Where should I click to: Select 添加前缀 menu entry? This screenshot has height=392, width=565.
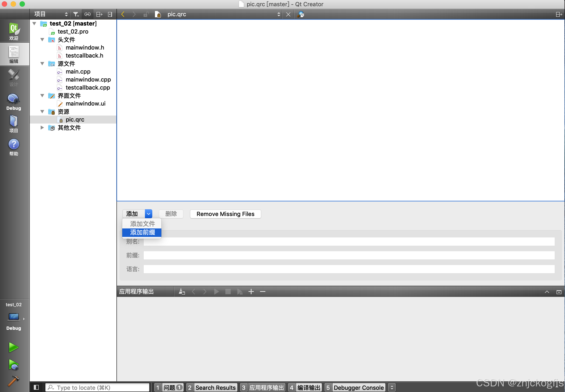click(x=142, y=232)
